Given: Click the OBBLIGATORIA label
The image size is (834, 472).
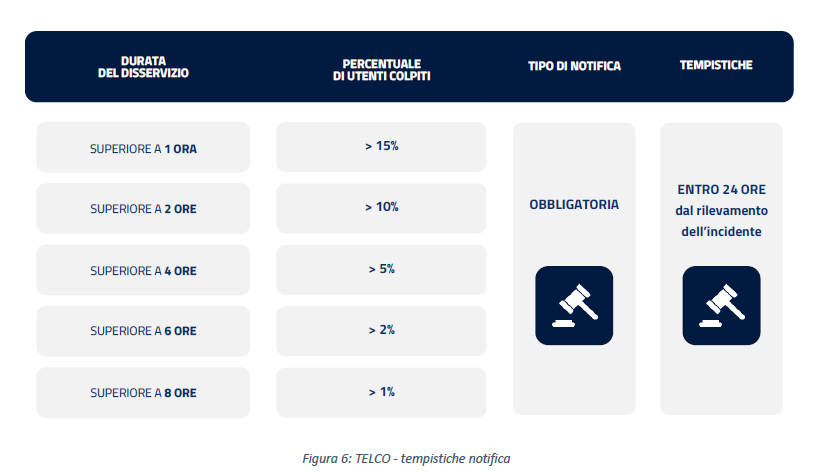Looking at the screenshot, I should point(574,205).
